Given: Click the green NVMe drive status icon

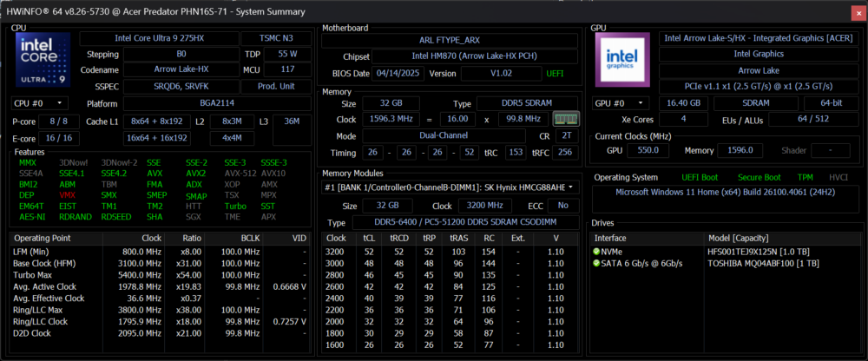Looking at the screenshot, I should pyautogui.click(x=596, y=252).
